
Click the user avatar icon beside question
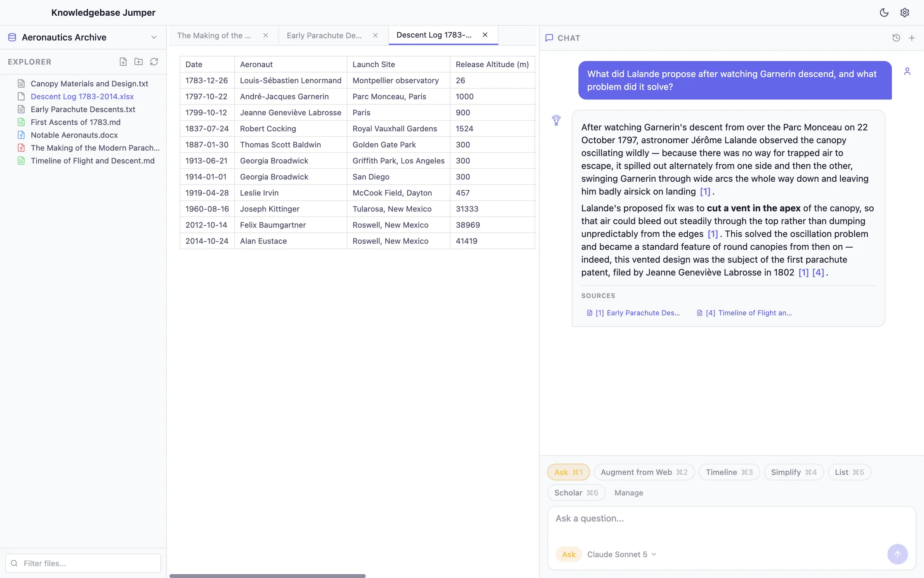[907, 71]
